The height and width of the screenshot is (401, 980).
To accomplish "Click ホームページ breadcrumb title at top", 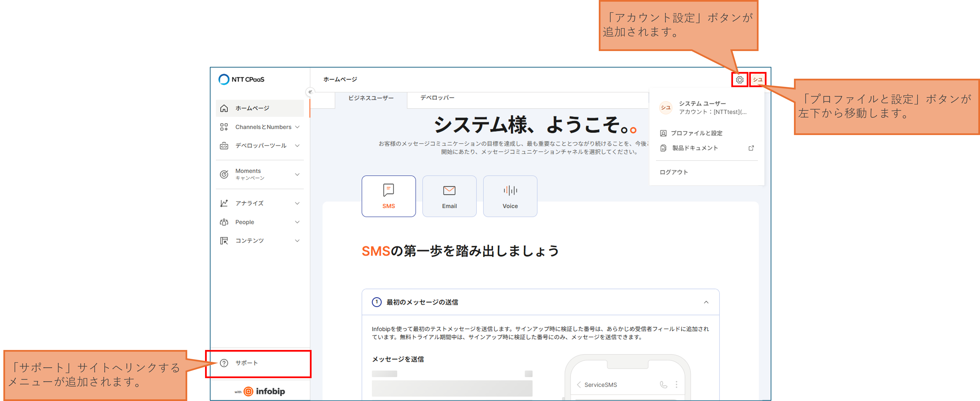I will [340, 79].
